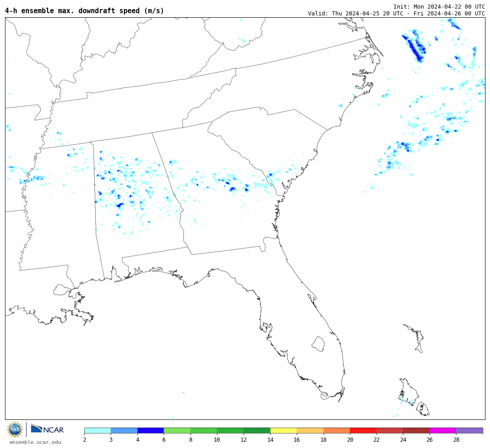Select the dark blue 4–6 m/s swatch

pos(151,431)
